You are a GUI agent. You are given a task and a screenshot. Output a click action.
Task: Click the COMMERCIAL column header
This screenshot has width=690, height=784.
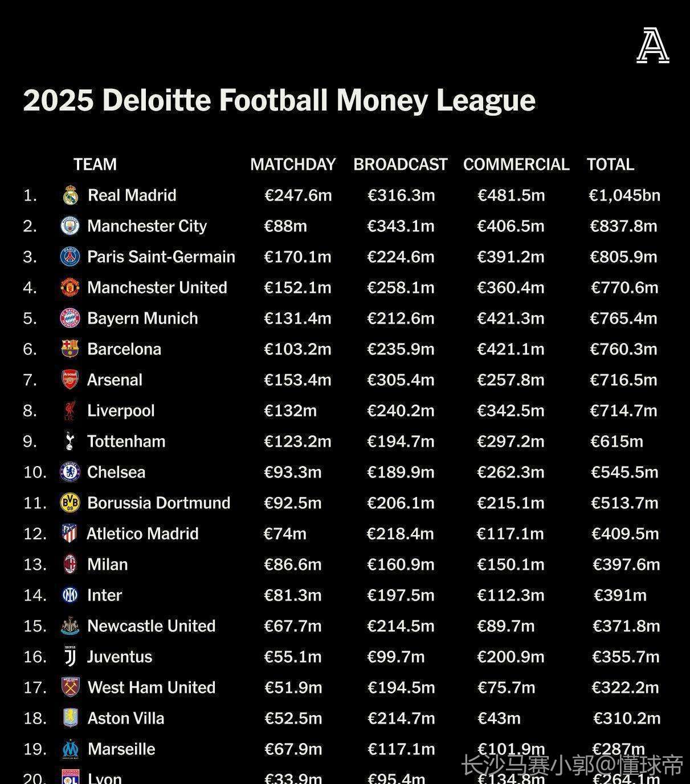516,165
